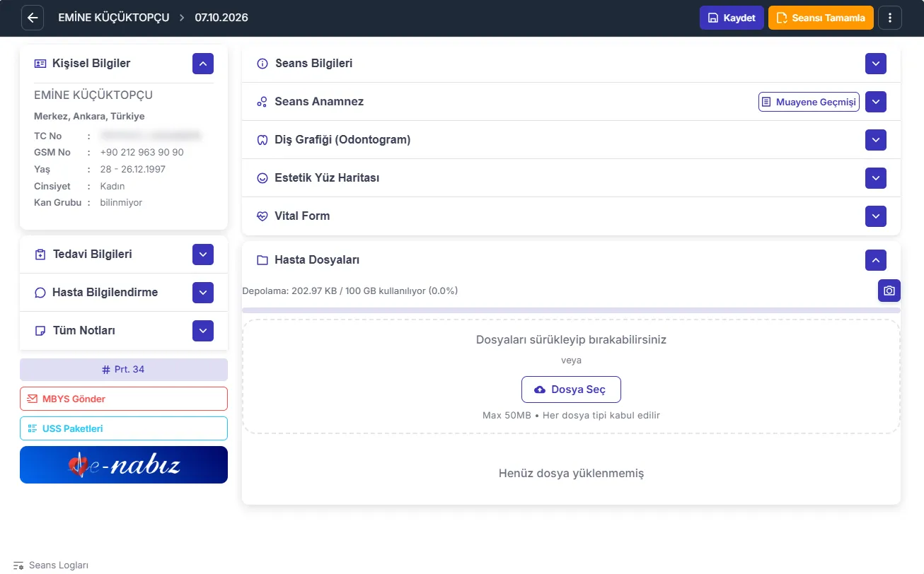Open Seans Logları at the bottom

click(51, 566)
